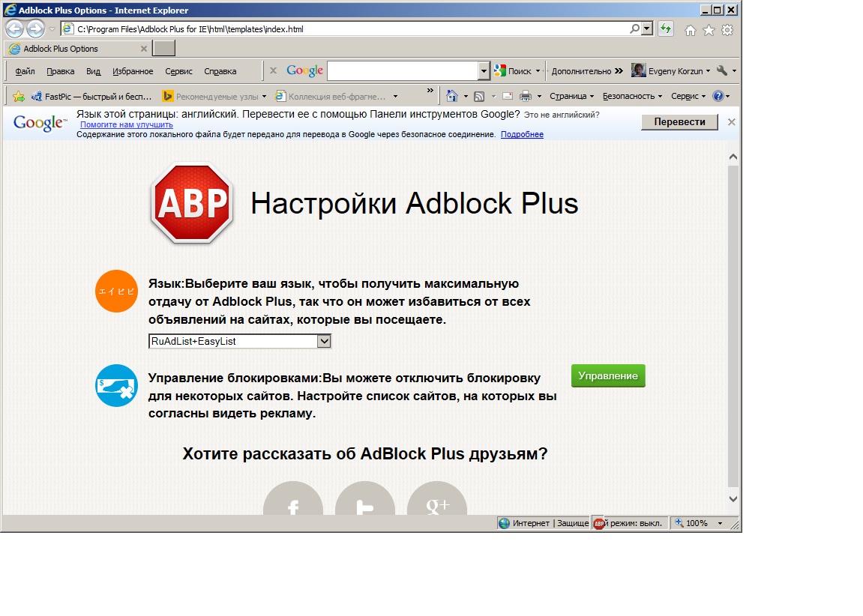Click the blue Help question mark icon

(718, 96)
